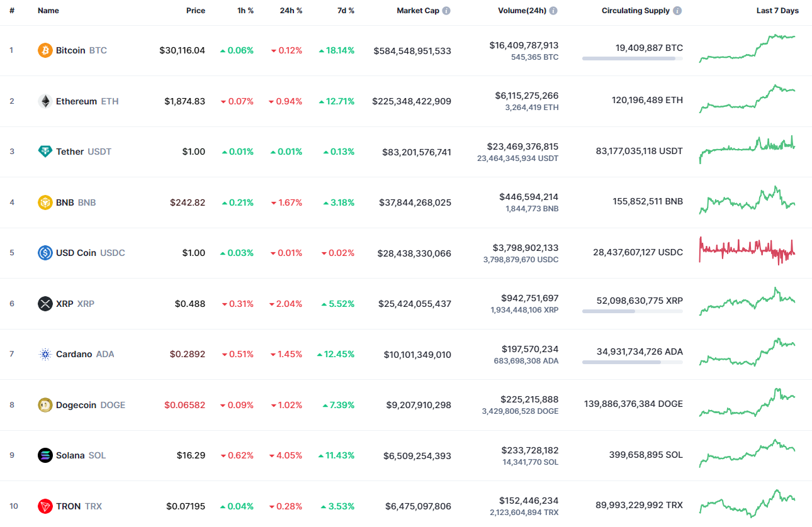Sort the table by 7d % change
This screenshot has width=812, height=527.
click(346, 10)
